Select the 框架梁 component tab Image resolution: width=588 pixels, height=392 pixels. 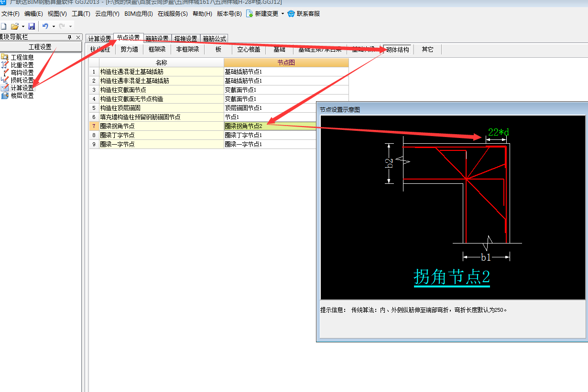pyautogui.click(x=157, y=49)
